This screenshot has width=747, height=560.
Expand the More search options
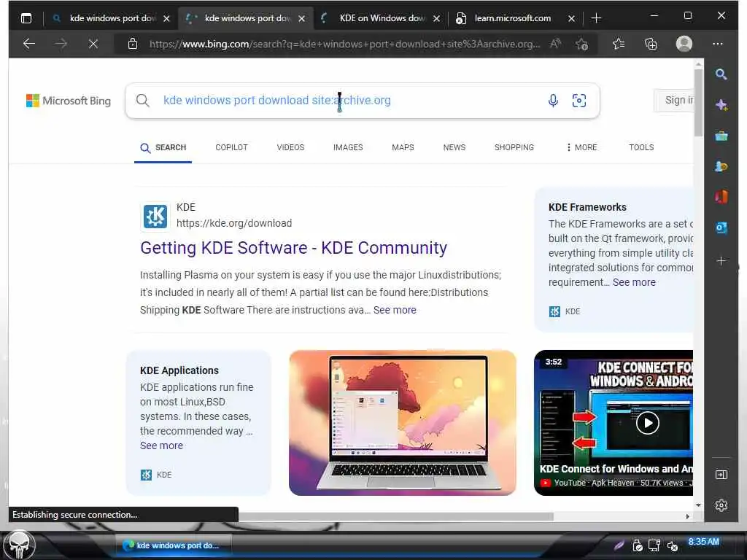[581, 147]
